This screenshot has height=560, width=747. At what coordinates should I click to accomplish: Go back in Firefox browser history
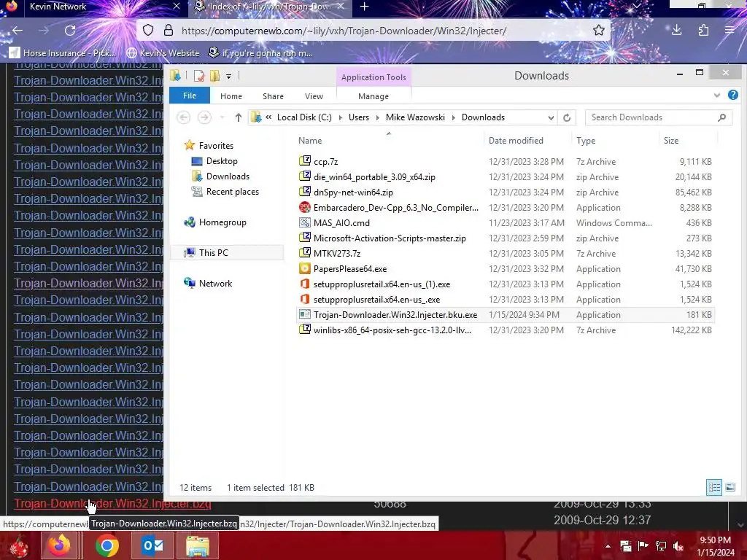pos(18,31)
